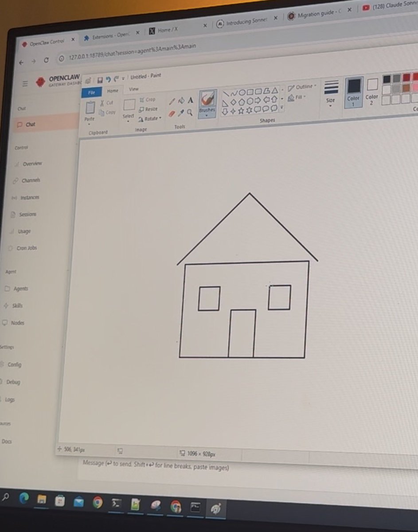This screenshot has height=532, width=418.
Task: Close the OpenClaw Control browser tab
Action: [73, 40]
